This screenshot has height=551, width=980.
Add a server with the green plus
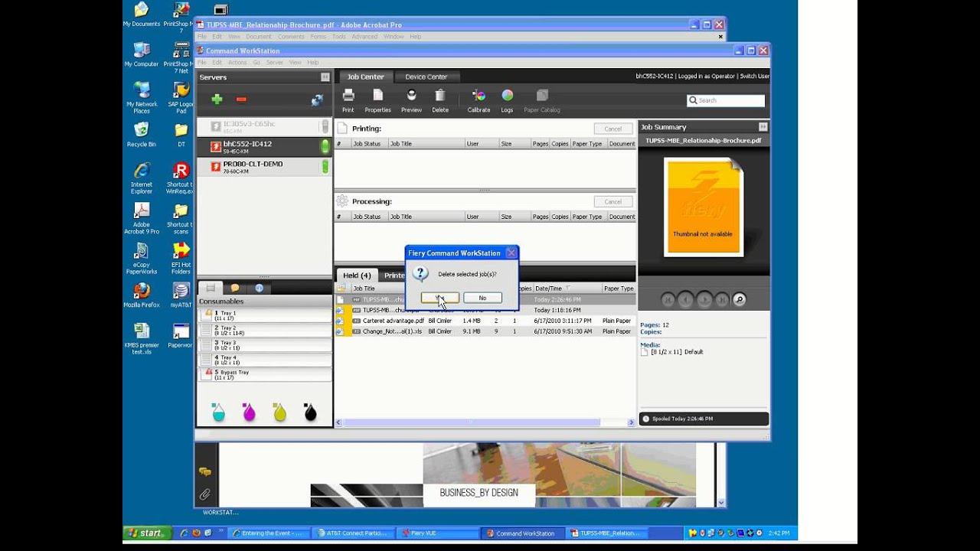point(217,99)
